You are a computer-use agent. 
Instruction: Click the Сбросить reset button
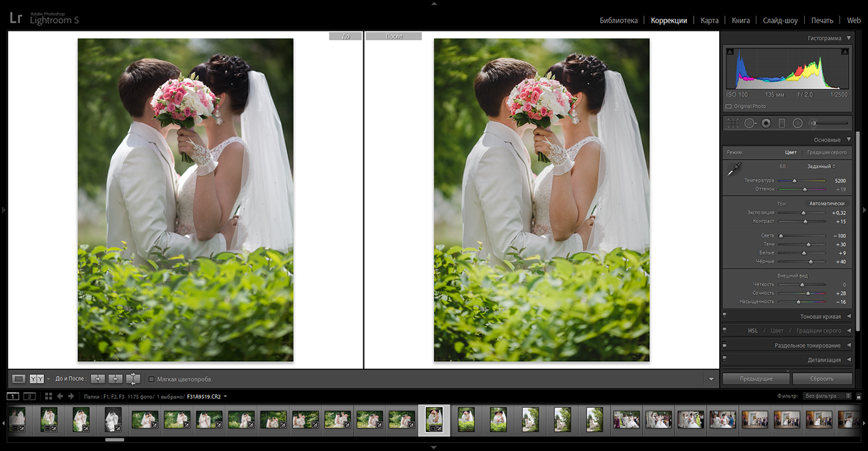tap(822, 379)
